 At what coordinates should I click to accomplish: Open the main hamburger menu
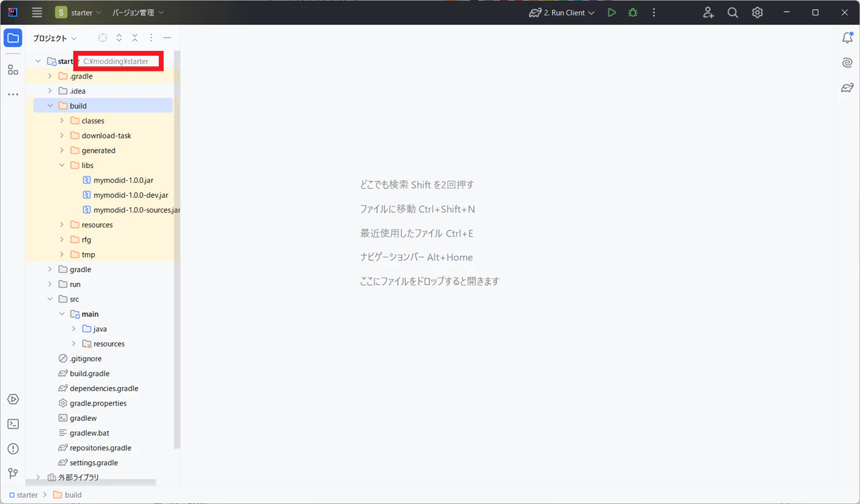click(x=37, y=12)
